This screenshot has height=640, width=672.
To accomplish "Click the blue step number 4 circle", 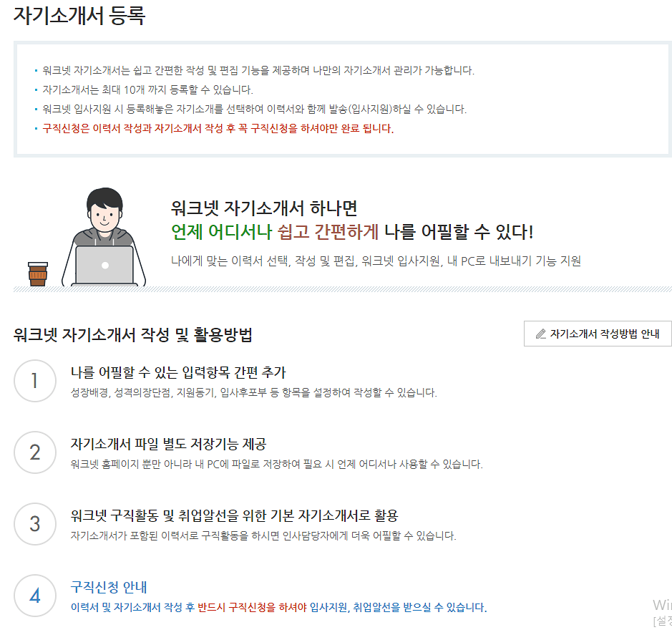I will click(35, 596).
